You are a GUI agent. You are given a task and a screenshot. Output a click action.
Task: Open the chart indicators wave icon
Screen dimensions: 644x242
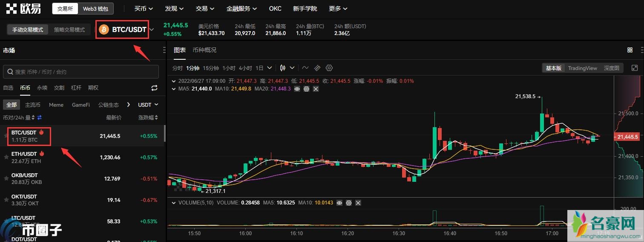click(305, 68)
